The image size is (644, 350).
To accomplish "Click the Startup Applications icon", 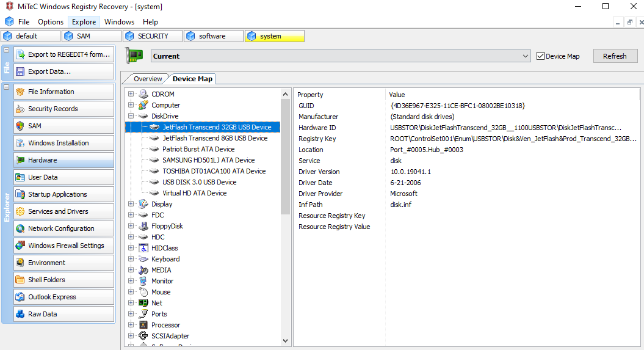I will pyautogui.click(x=20, y=194).
